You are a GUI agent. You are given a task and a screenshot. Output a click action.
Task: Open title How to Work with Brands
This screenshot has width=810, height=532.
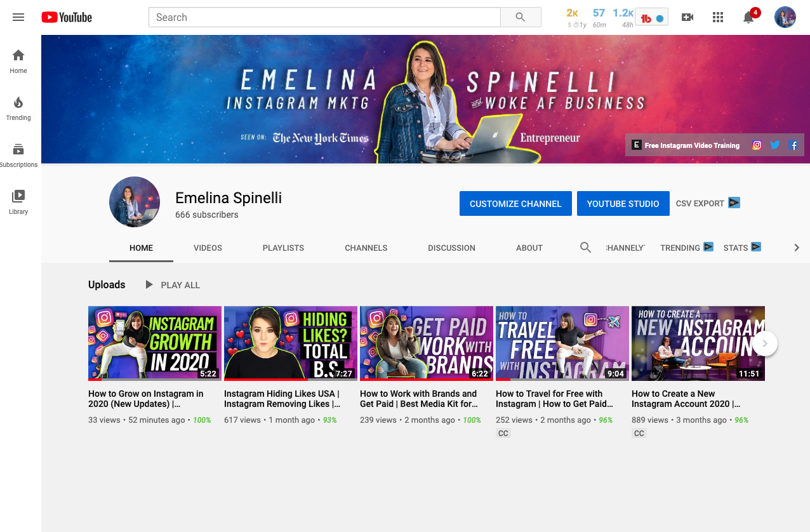point(419,399)
